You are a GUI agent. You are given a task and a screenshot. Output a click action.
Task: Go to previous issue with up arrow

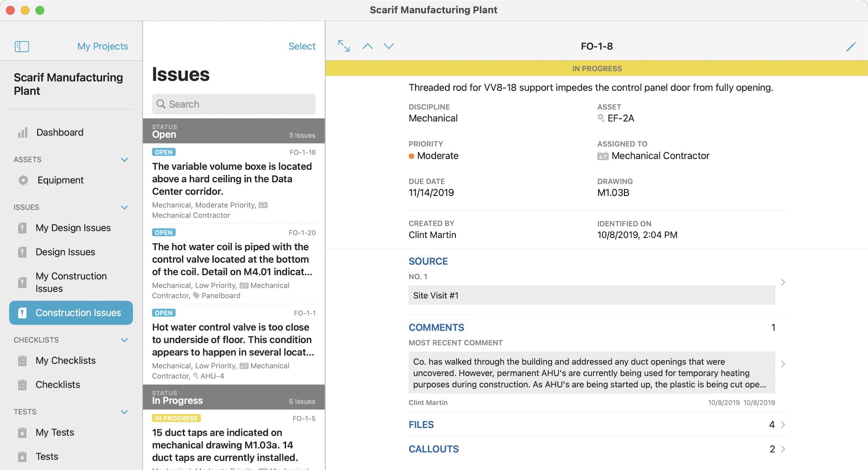pyautogui.click(x=368, y=46)
